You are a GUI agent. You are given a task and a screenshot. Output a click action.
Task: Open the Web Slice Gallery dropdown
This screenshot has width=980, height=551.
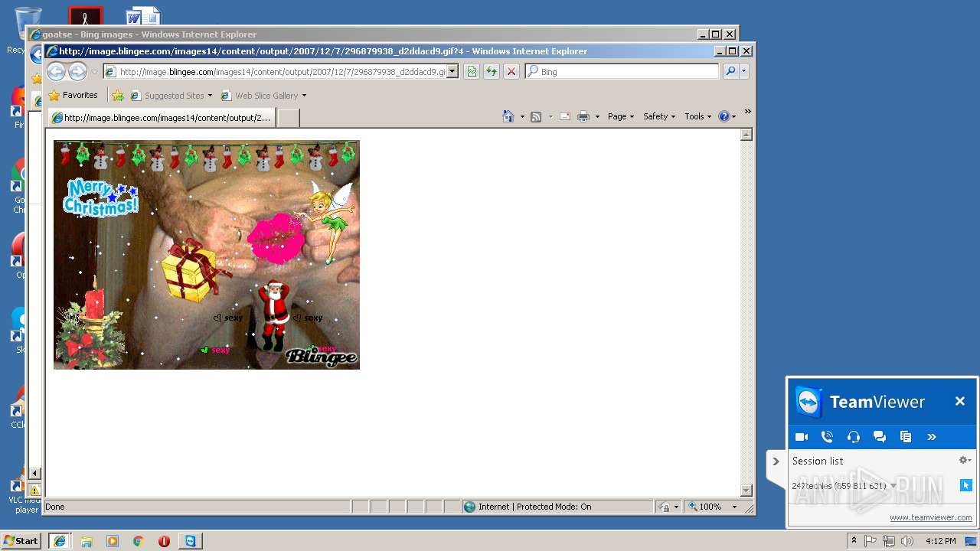coord(263,96)
